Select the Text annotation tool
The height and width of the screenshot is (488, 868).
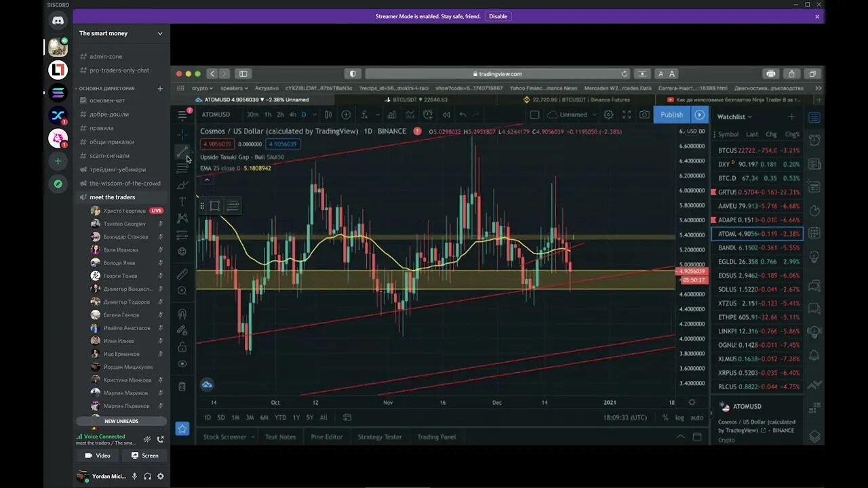(182, 201)
